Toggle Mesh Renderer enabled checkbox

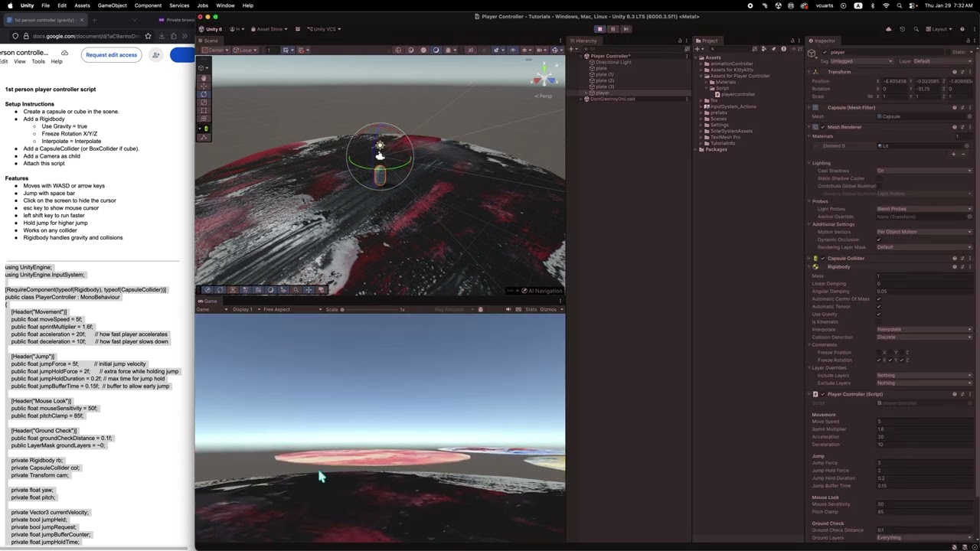tap(823, 127)
